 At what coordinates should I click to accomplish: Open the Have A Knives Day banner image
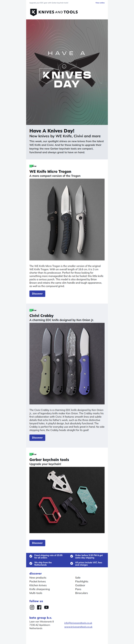67,72
